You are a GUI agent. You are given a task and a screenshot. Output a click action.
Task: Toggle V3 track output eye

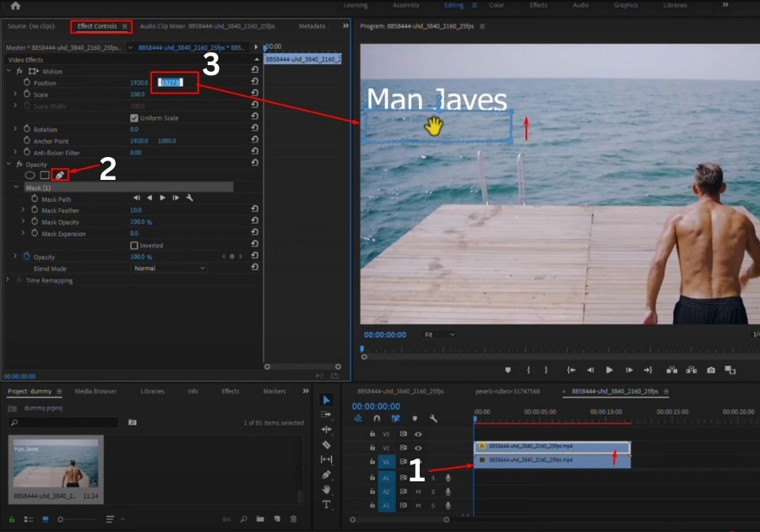pos(418,434)
